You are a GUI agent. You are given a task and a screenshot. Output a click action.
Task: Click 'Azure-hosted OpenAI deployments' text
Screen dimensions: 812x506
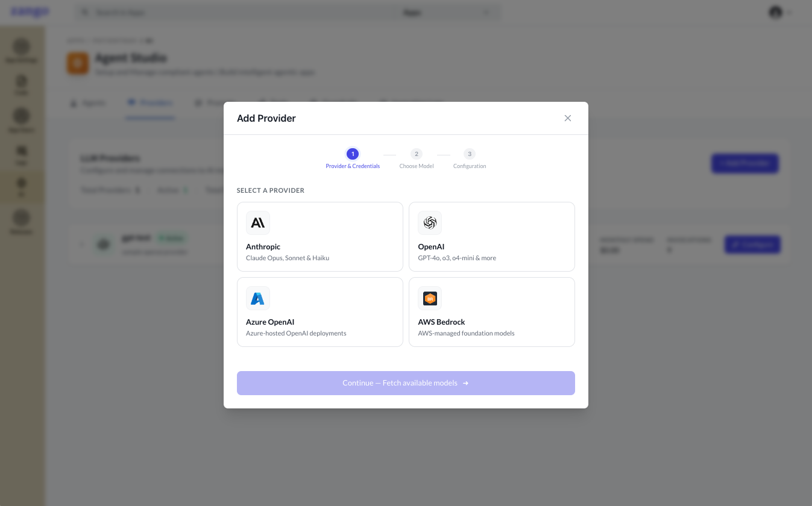296,333
